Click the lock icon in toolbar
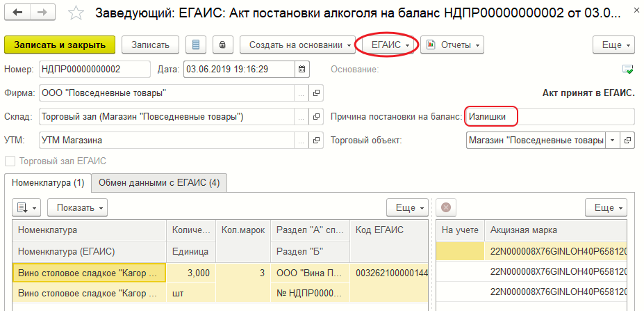This screenshot has width=644, height=311. (x=222, y=45)
